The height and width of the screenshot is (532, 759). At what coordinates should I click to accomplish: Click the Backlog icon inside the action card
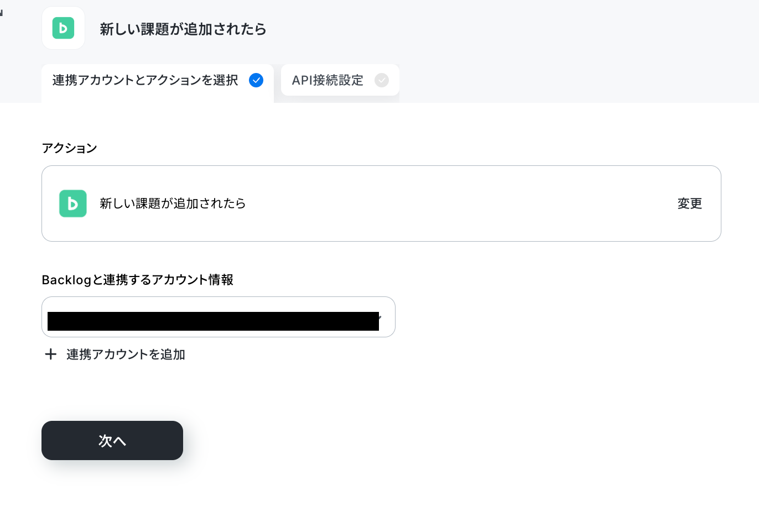pyautogui.click(x=73, y=204)
